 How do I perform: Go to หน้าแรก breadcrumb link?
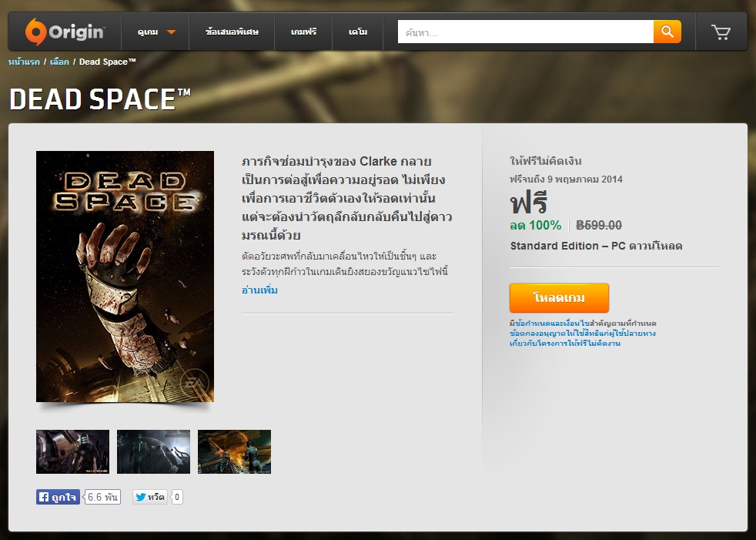pyautogui.click(x=24, y=62)
